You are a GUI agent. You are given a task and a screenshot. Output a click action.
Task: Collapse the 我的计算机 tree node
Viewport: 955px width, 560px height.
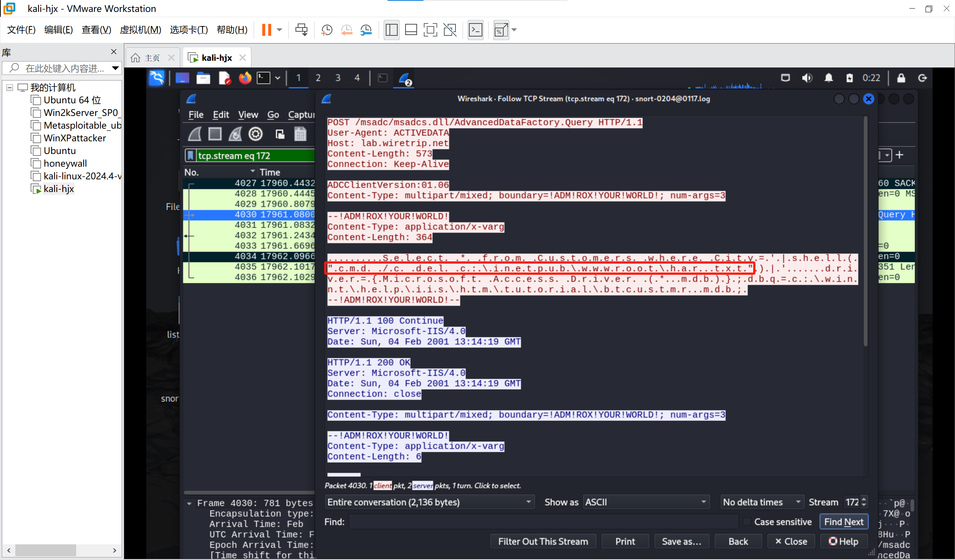(x=10, y=88)
